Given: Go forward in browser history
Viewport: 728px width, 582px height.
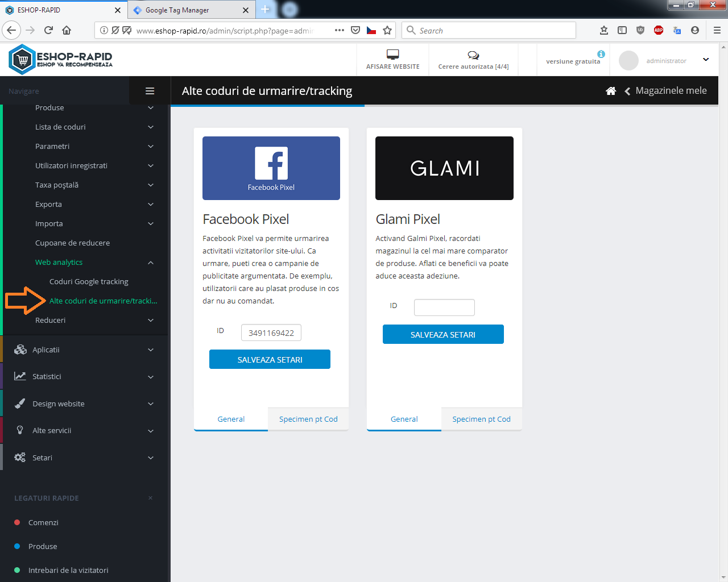Looking at the screenshot, I should tap(30, 30).
